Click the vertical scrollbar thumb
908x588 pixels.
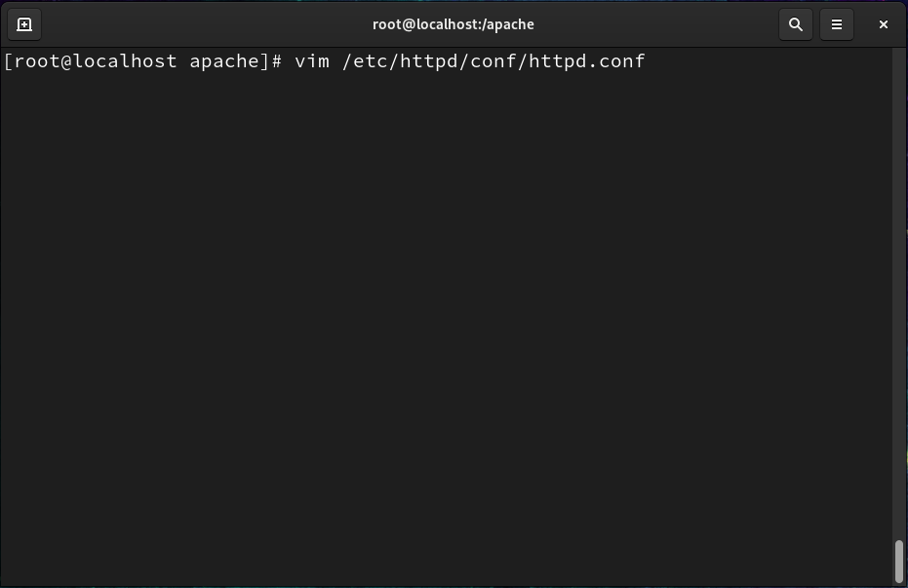[x=899, y=562]
